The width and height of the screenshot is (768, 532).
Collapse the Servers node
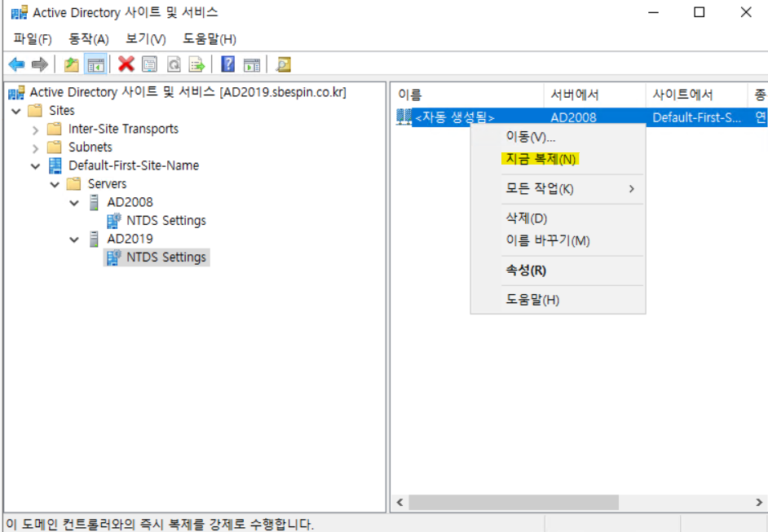click(55, 184)
